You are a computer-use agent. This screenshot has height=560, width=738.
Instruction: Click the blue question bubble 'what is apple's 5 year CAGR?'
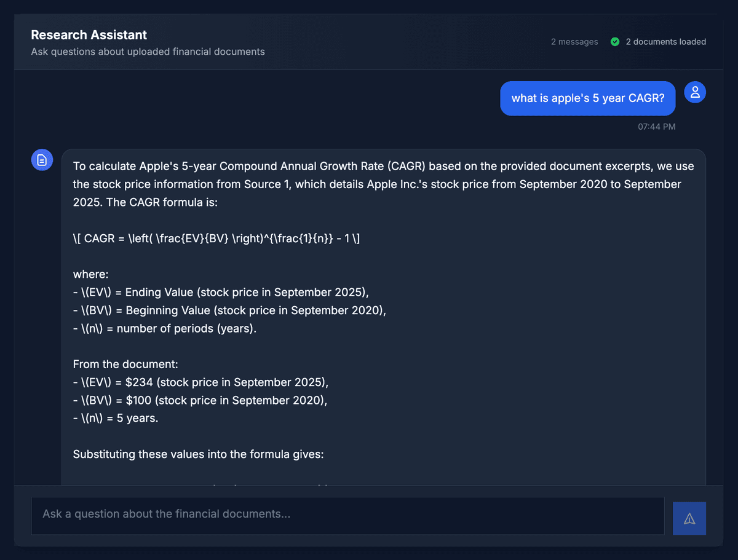pyautogui.click(x=587, y=98)
